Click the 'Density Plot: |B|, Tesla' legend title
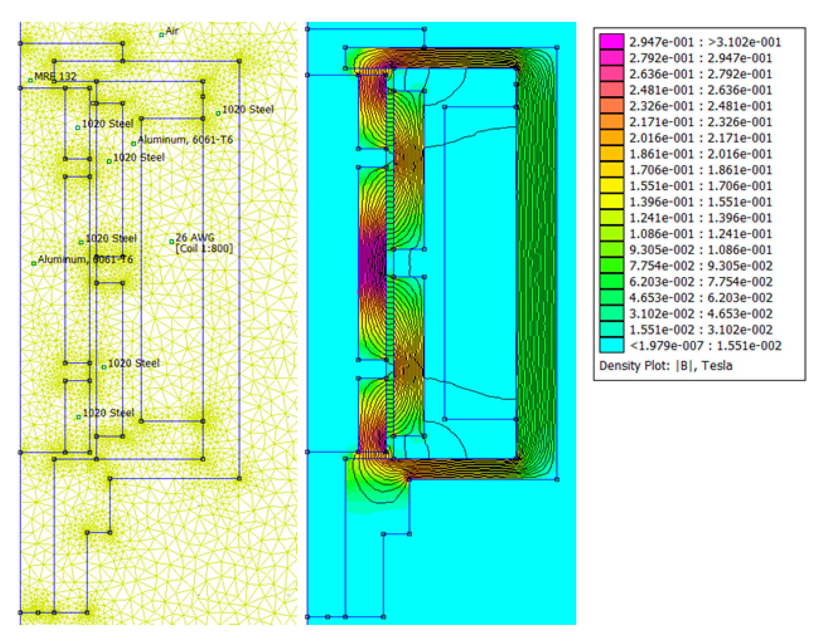The height and width of the screenshot is (644, 827). 665,366
